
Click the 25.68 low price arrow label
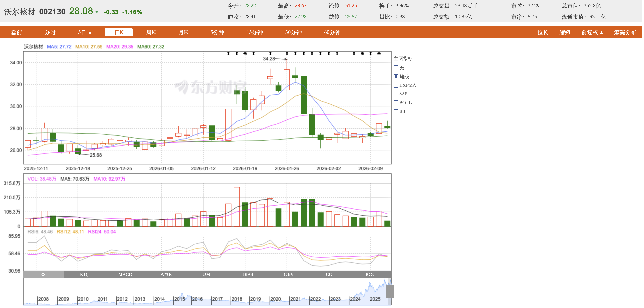96,155
